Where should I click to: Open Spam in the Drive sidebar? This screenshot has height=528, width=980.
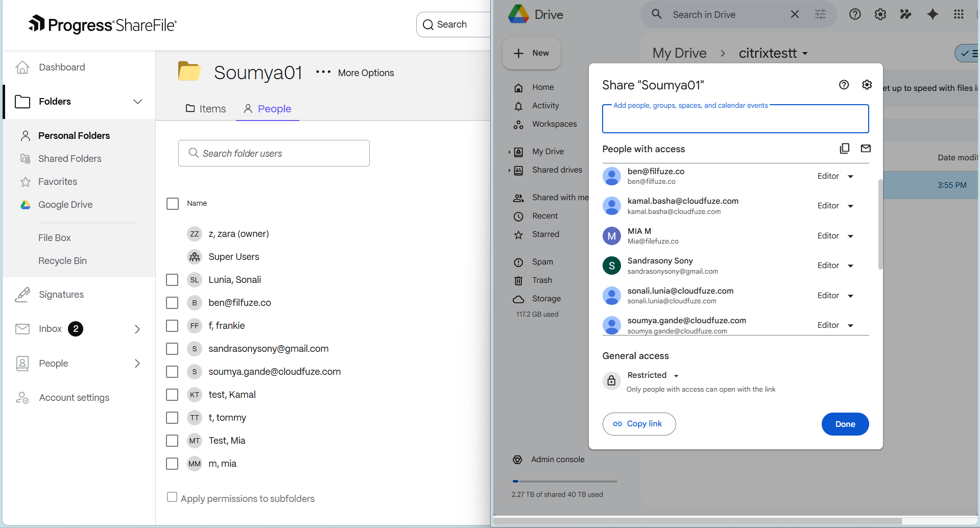[543, 262]
